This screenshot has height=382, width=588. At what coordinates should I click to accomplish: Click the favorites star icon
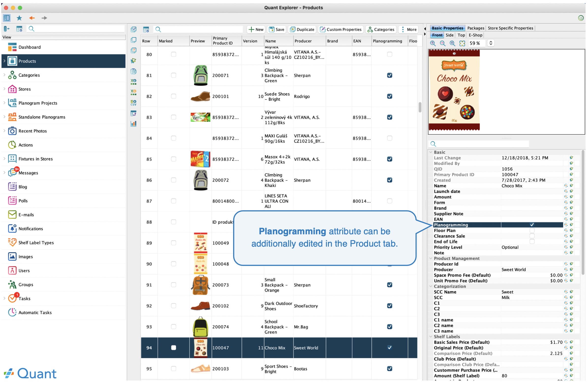pos(19,18)
